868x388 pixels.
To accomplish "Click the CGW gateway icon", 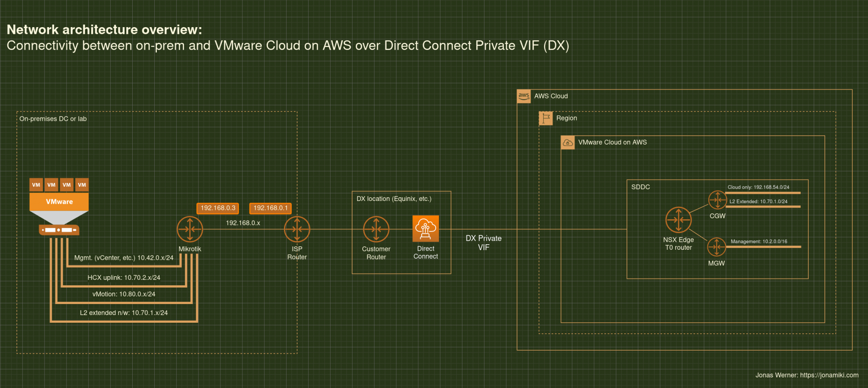I will 717,199.
